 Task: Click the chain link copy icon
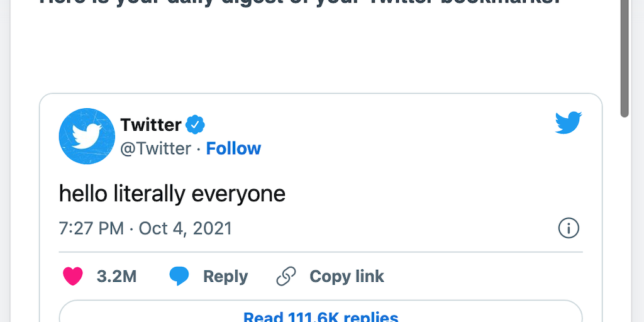tap(286, 276)
